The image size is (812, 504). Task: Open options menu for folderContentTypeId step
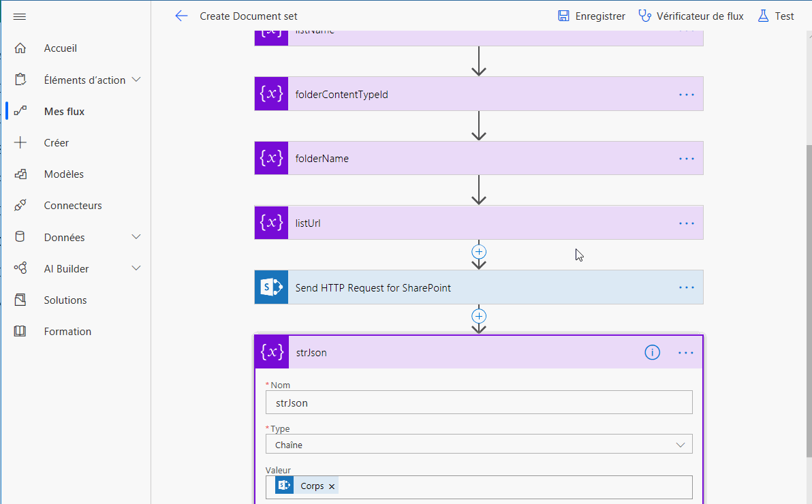pos(687,95)
